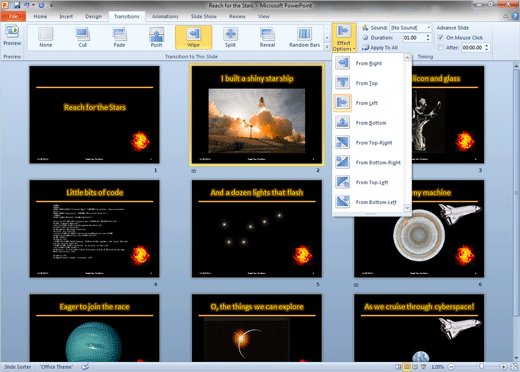Image resolution: width=520 pixels, height=372 pixels.
Task: Select slide 1 Reach for the Stars
Action: point(94,114)
